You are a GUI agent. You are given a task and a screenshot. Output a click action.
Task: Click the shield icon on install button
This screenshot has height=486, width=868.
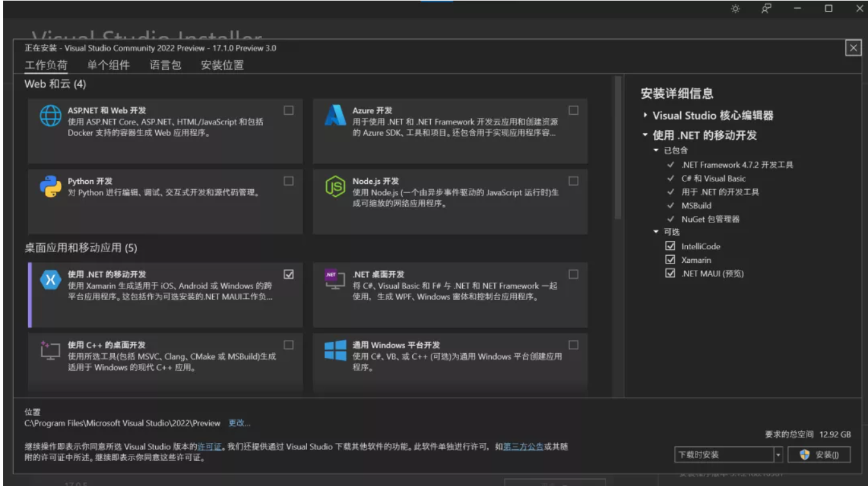805,455
